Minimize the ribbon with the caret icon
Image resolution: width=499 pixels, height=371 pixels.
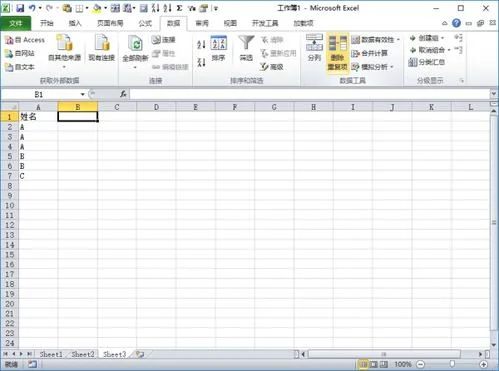click(445, 23)
